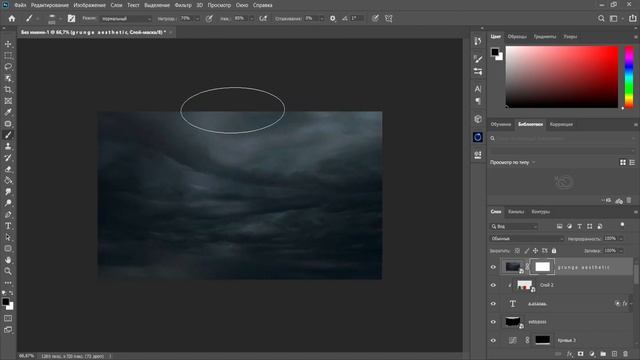Open smoothing options gear icon
640x360 pixels.
[333, 18]
